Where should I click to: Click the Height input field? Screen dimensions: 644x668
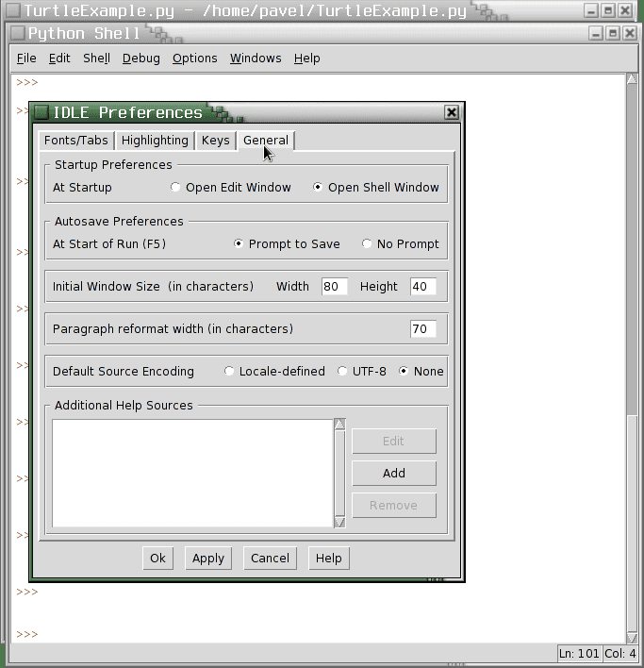click(423, 286)
